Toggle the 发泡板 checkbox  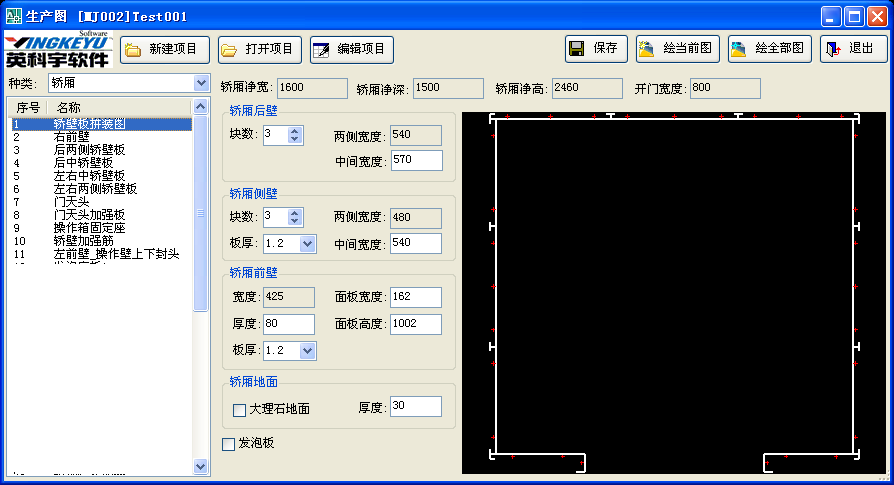[x=228, y=443]
